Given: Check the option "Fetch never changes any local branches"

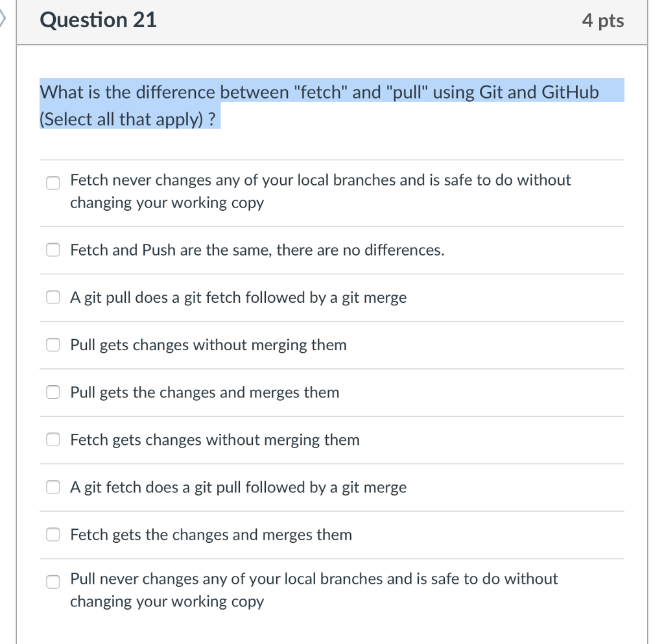Looking at the screenshot, I should [x=53, y=183].
